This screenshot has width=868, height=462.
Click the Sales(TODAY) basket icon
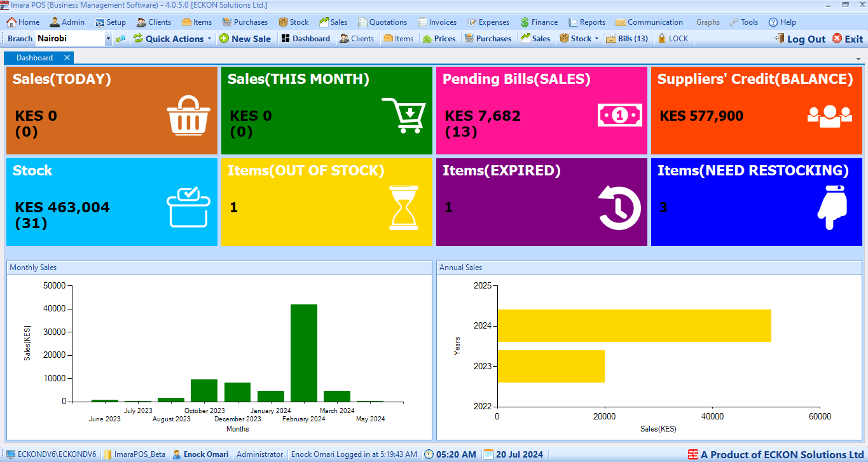click(x=188, y=115)
